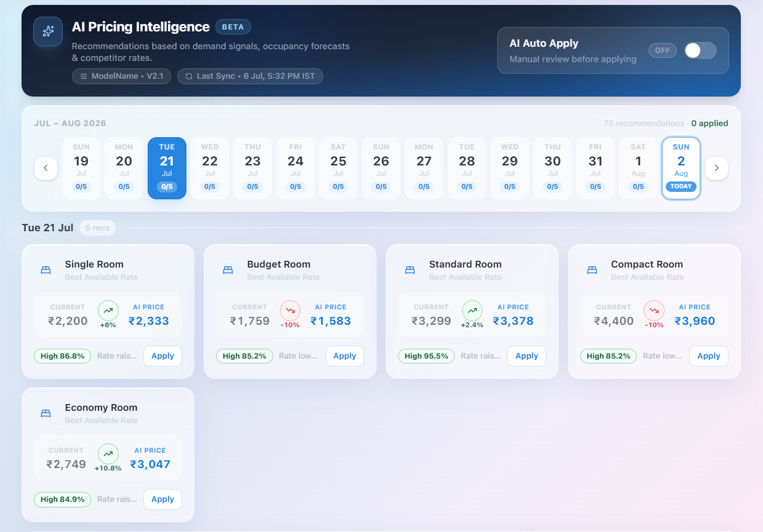
Task: Select Wed 29 Jul date
Action: pyautogui.click(x=509, y=168)
